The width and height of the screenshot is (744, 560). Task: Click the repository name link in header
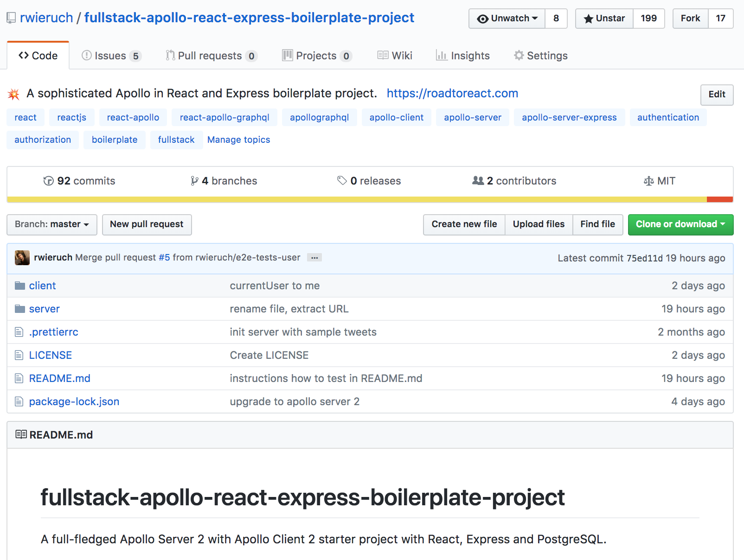(x=249, y=18)
